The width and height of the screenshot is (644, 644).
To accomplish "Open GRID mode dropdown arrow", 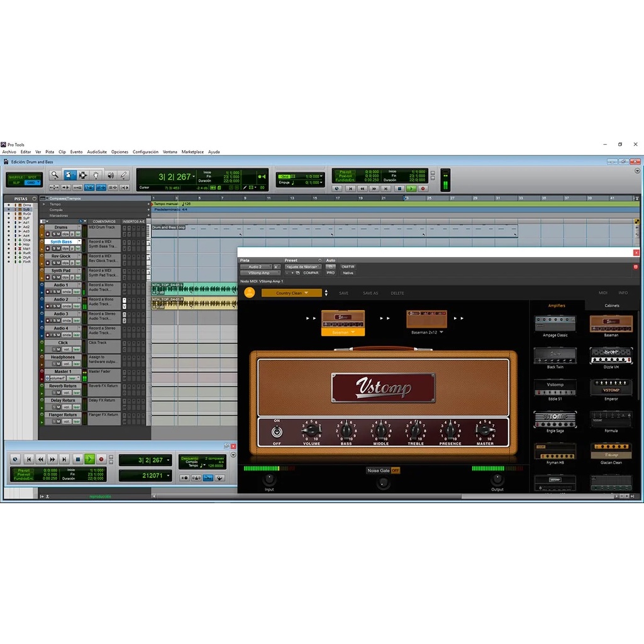I will (x=38, y=182).
